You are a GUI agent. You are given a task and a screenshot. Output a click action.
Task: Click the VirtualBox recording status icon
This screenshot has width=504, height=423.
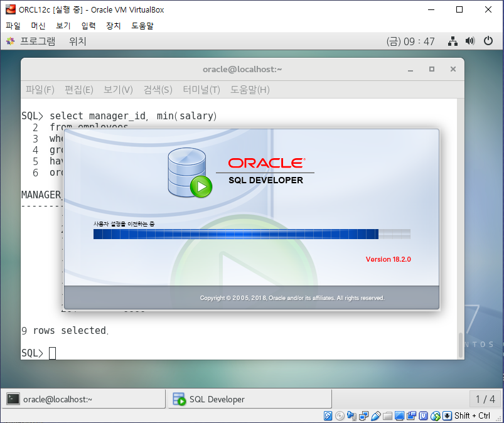click(x=411, y=415)
